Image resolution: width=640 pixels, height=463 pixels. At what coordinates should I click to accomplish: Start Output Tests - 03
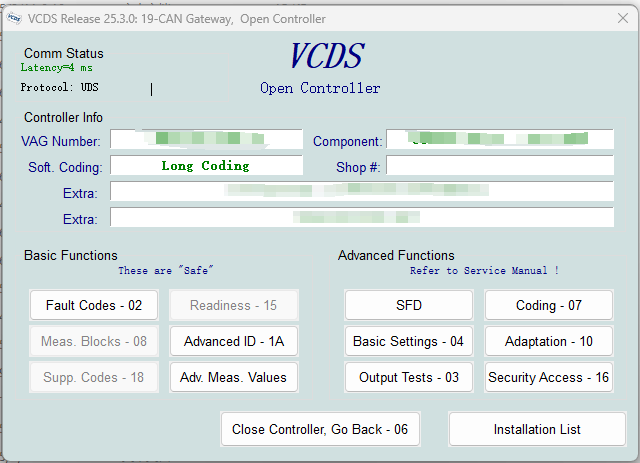[x=408, y=377]
